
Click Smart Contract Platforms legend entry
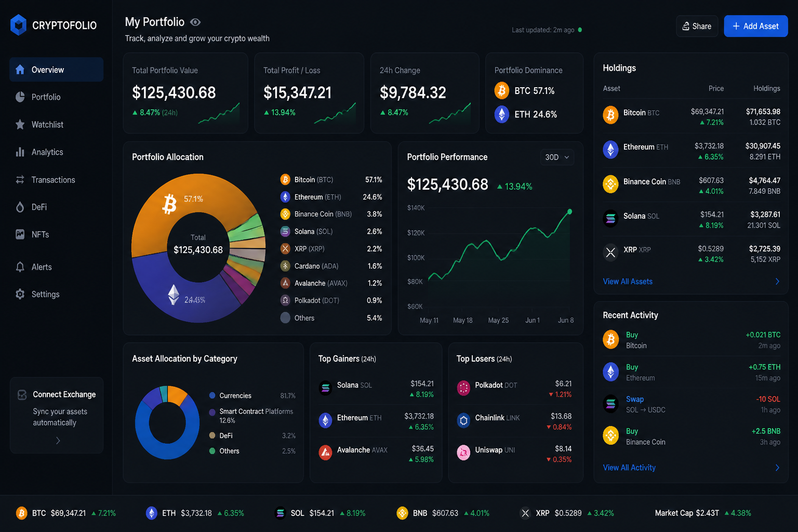(x=252, y=416)
